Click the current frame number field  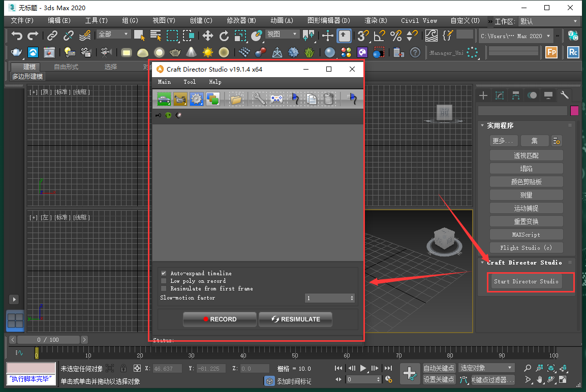point(363,379)
